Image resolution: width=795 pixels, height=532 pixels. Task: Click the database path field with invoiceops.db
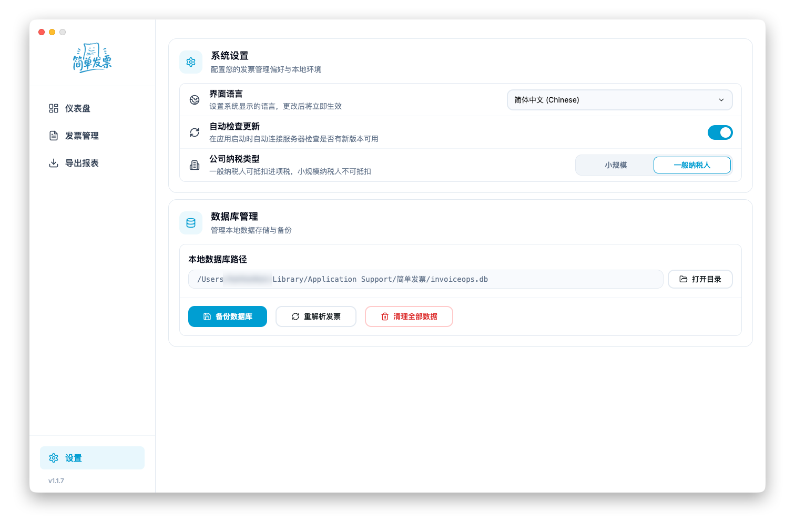426,279
